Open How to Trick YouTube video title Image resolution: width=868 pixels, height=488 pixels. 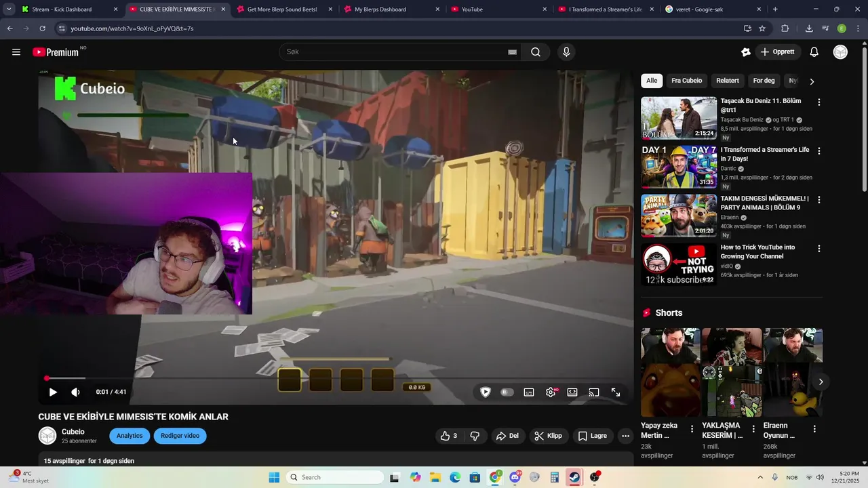[x=757, y=251]
